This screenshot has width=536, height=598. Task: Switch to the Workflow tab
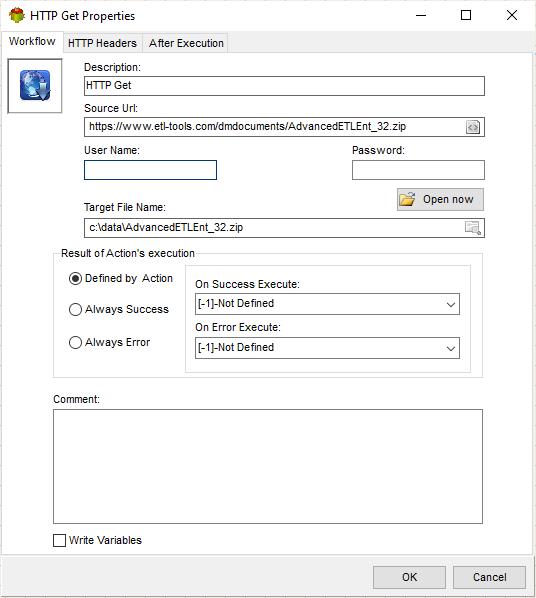coord(32,41)
